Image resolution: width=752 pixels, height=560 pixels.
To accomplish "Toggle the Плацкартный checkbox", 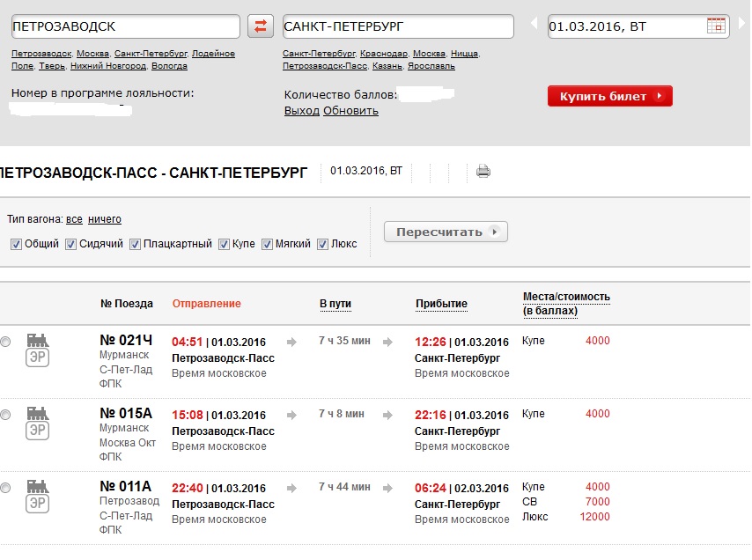I will [x=136, y=244].
